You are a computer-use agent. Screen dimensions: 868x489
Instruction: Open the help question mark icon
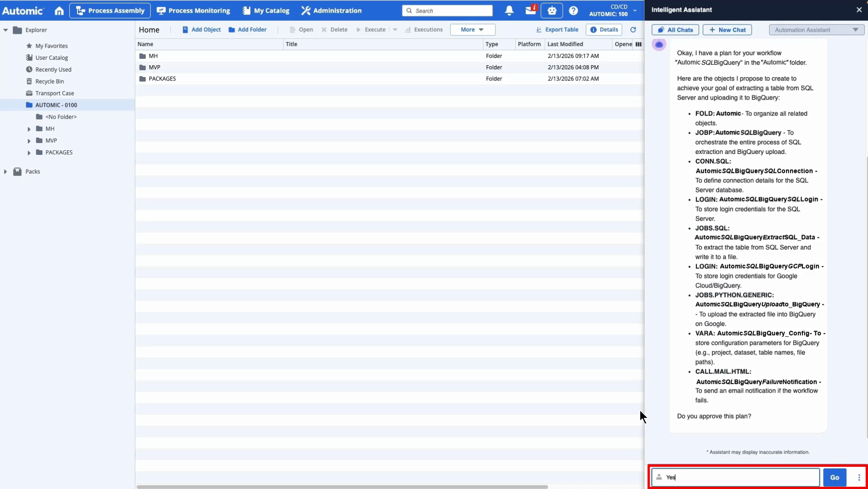(573, 10)
